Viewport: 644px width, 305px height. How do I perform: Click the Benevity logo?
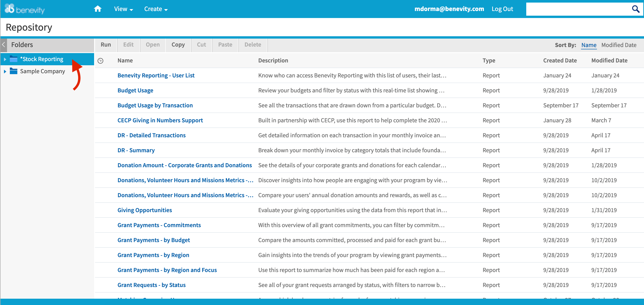click(25, 9)
